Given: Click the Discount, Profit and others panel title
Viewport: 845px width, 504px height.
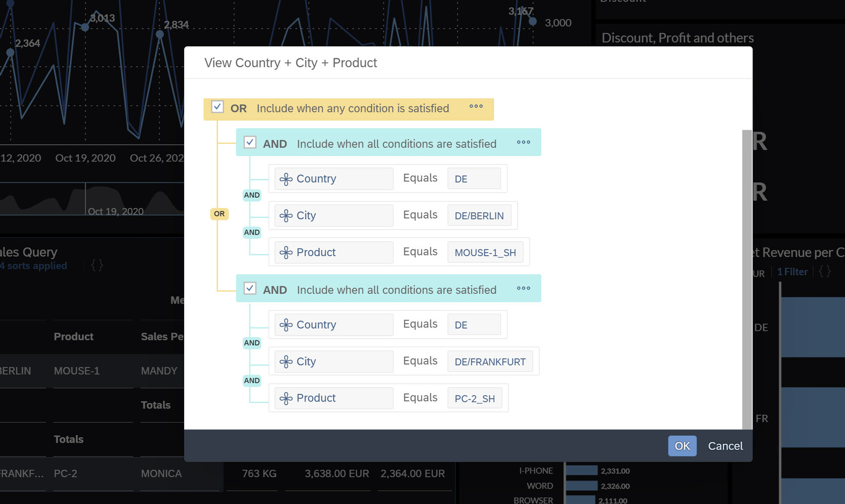Looking at the screenshot, I should tap(678, 38).
